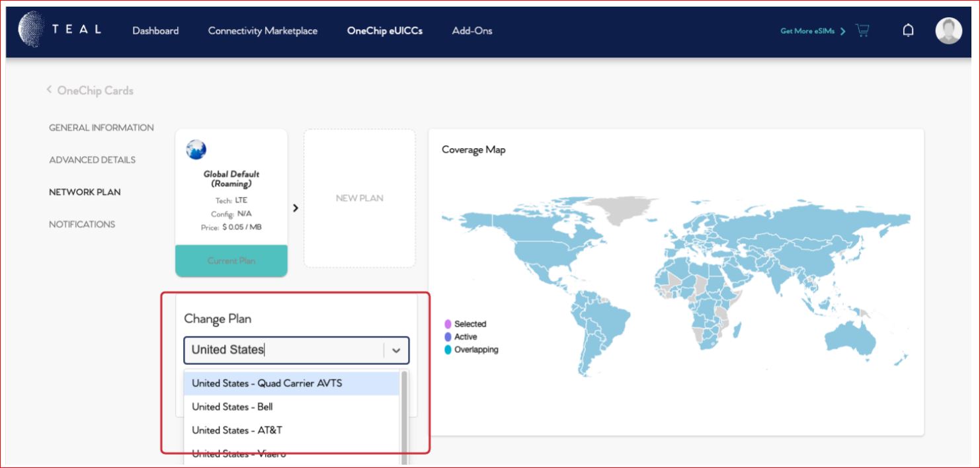Go to Dashboard
The height and width of the screenshot is (468, 980).
click(x=155, y=30)
